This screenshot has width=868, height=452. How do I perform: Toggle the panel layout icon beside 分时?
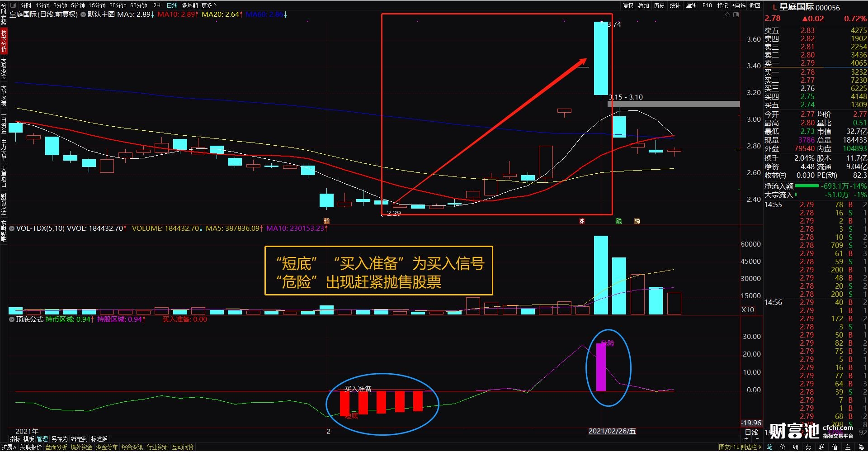click(x=13, y=5)
